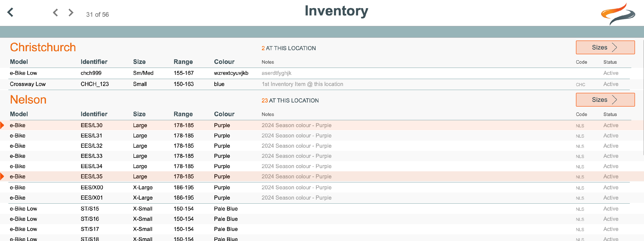Image resolution: width=644 pixels, height=241 pixels.
Task: Go to previous record arrow
Action: [x=56, y=12]
